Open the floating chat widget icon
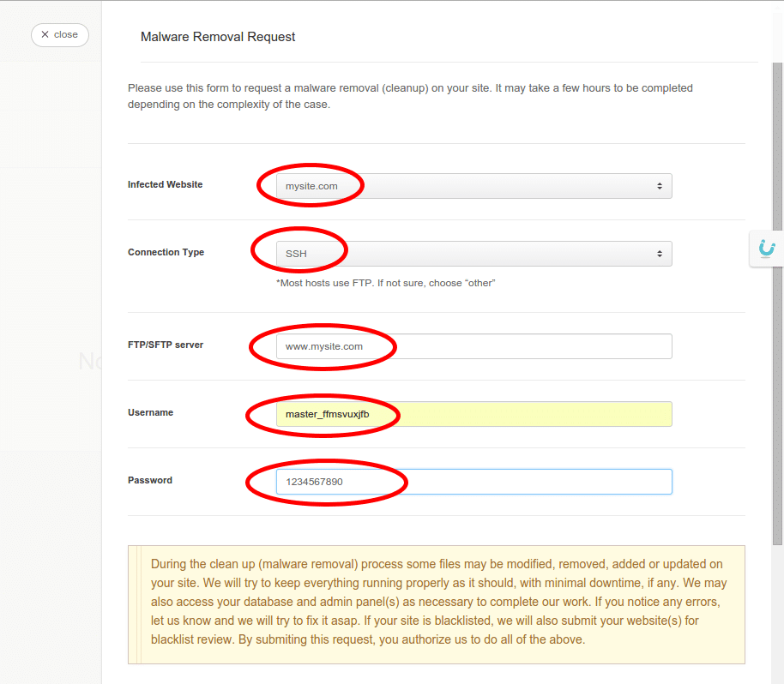The width and height of the screenshot is (784, 684). 767,249
